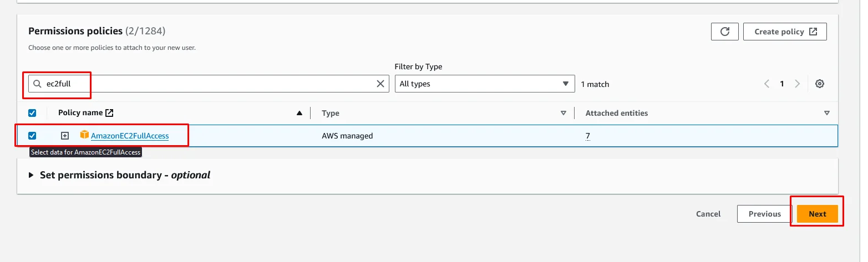The height and width of the screenshot is (262, 868).
Task: Click the AWS managed type cell
Action: coord(347,136)
